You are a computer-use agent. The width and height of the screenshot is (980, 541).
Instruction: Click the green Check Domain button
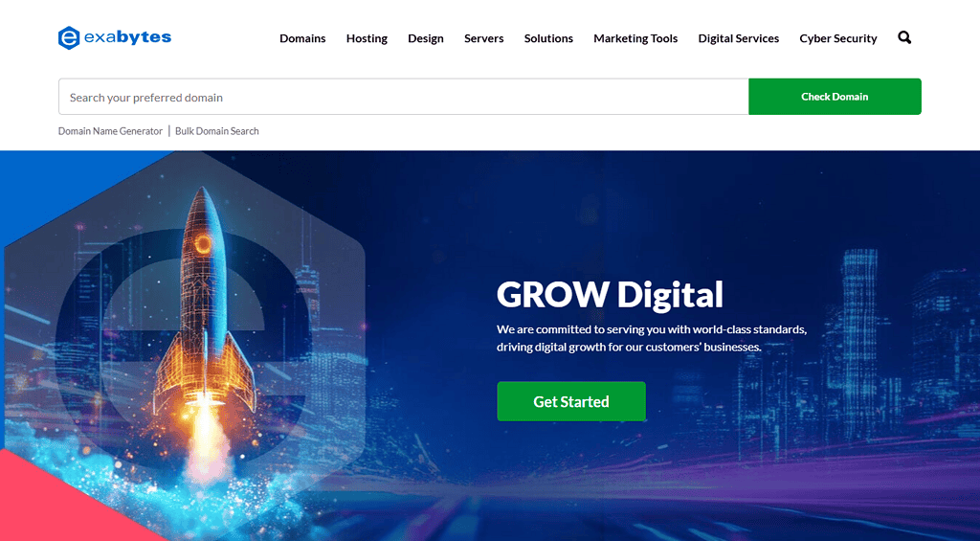tap(835, 97)
